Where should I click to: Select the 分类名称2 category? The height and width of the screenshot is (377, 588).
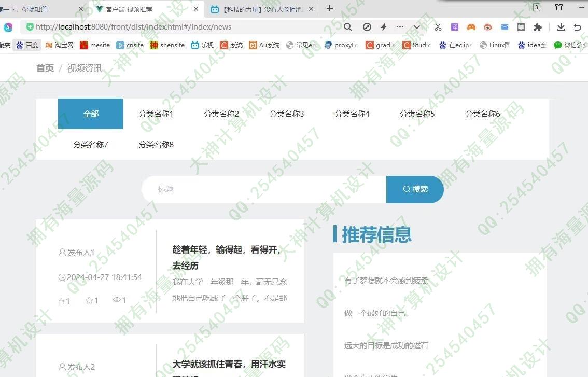(x=221, y=114)
